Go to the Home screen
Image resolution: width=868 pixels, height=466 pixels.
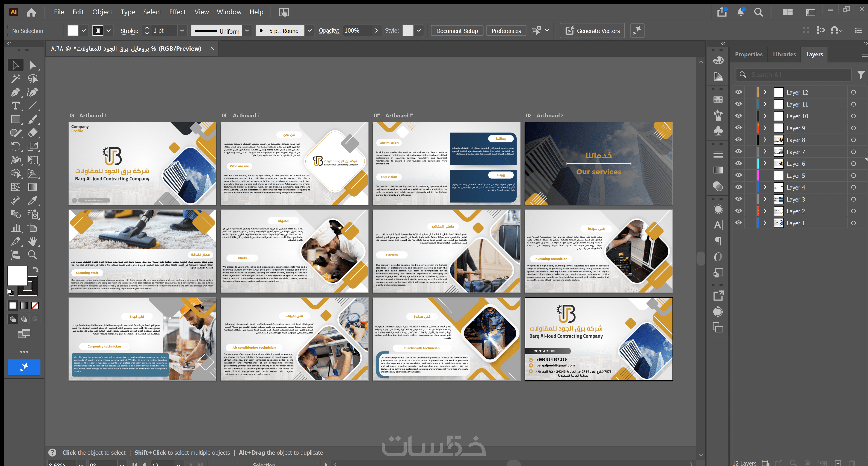click(x=31, y=12)
